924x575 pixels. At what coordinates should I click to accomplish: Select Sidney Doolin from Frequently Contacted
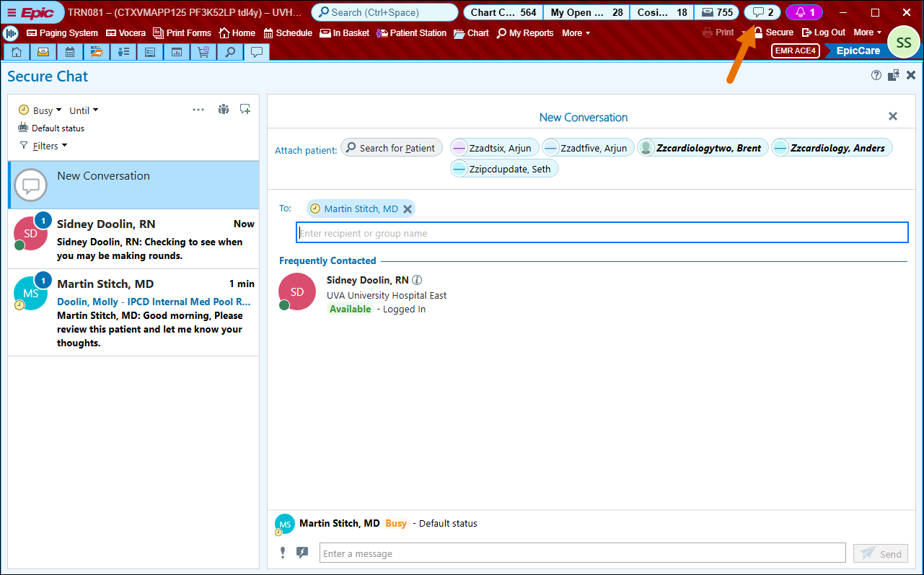tap(367, 280)
